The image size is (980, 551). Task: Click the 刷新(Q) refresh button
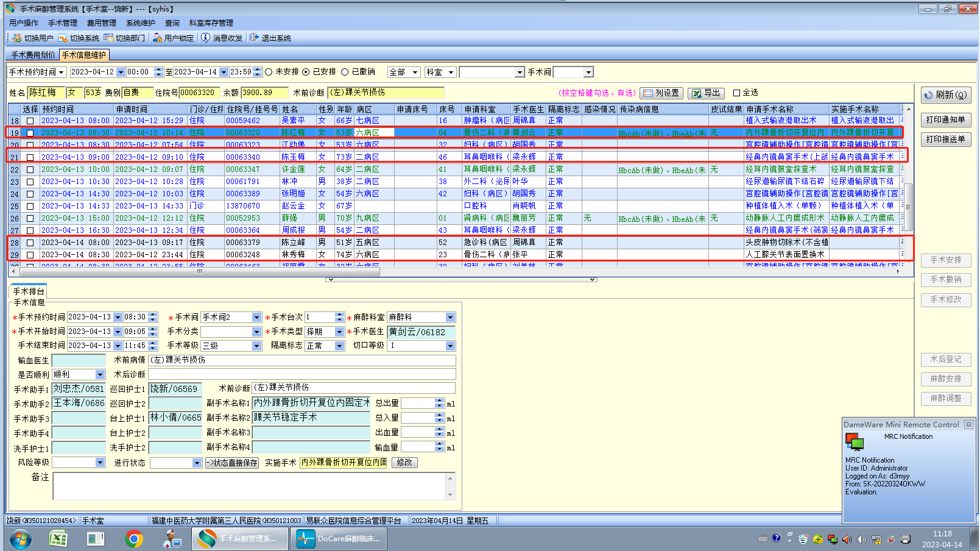(x=945, y=95)
